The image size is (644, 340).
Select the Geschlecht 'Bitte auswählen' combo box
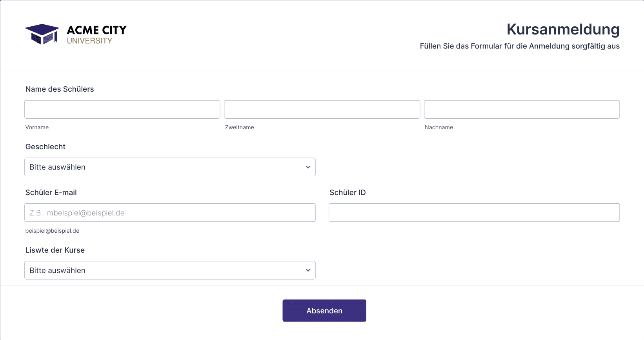pos(170,167)
